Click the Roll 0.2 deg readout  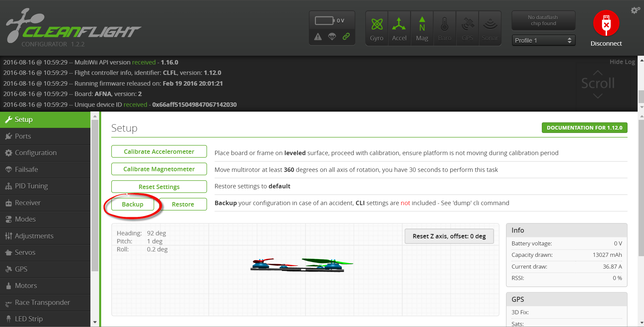tap(142, 249)
